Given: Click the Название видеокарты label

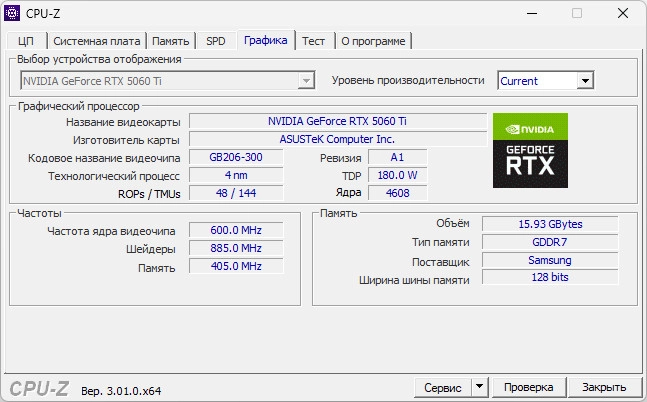Looking at the screenshot, I should tap(123, 122).
